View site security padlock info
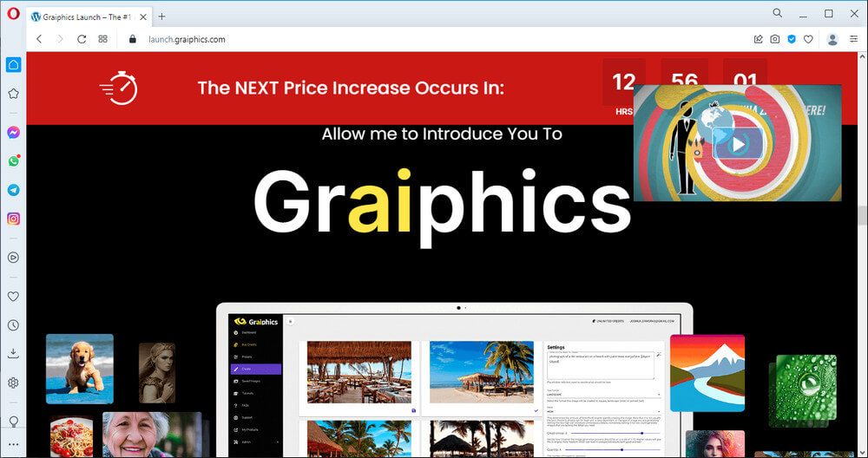 pos(132,39)
